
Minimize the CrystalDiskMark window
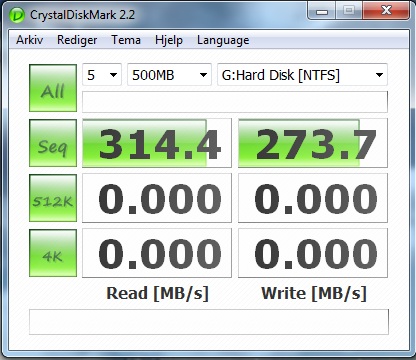pos(322,11)
